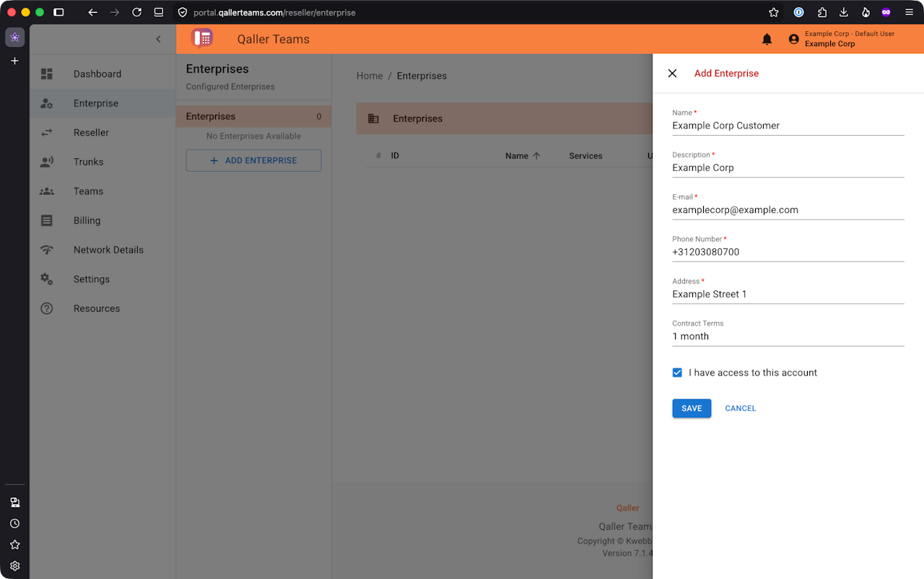Click the Trunks voice icon
This screenshot has width=924, height=579.
point(47,162)
